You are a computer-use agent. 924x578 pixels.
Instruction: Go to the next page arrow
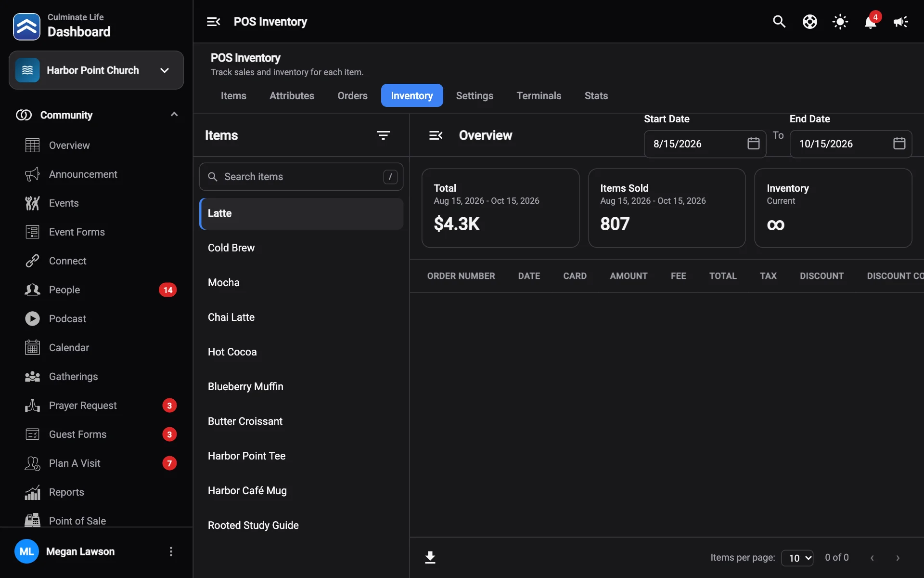pyautogui.click(x=898, y=558)
